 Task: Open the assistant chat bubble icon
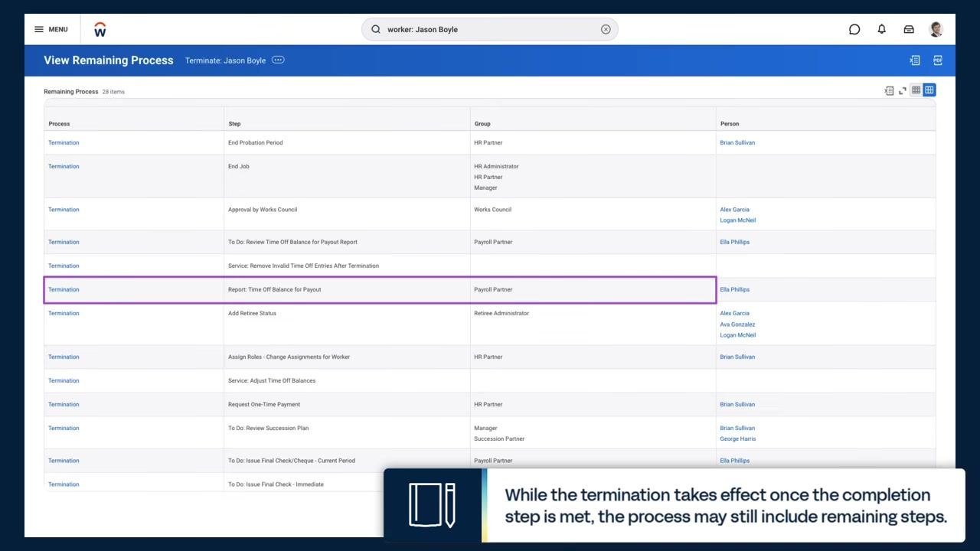click(x=854, y=29)
